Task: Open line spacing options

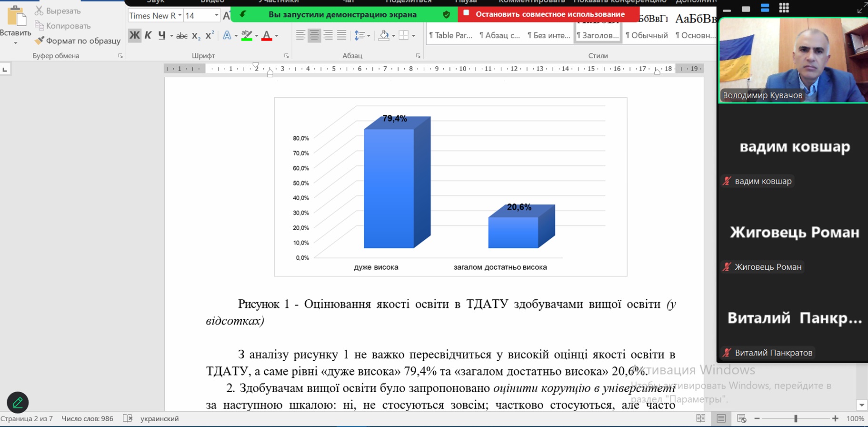Action: click(x=359, y=35)
